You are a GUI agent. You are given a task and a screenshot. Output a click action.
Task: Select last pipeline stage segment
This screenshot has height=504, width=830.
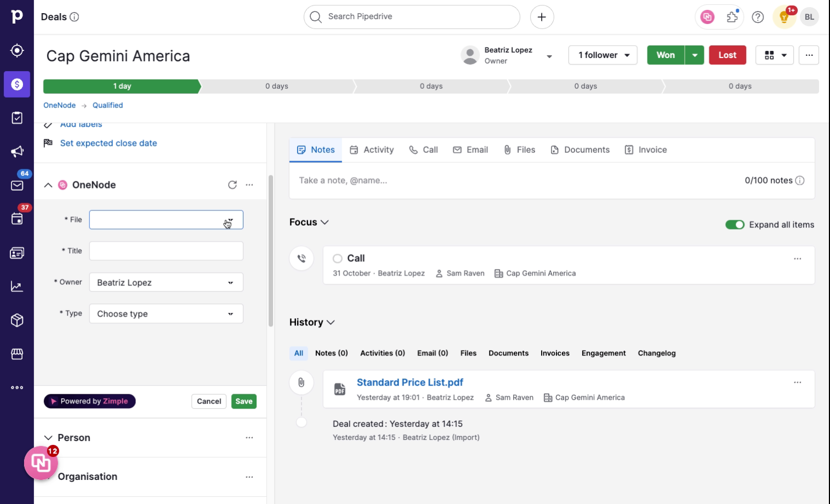click(x=740, y=86)
